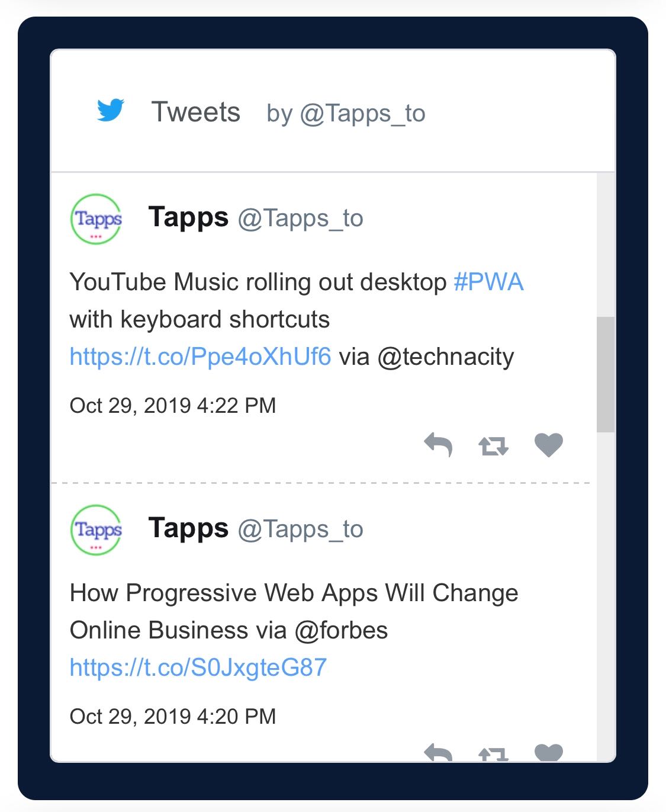This screenshot has height=812, width=666.
Task: Open link t.co/S0JxgteG87
Action: [x=198, y=667]
